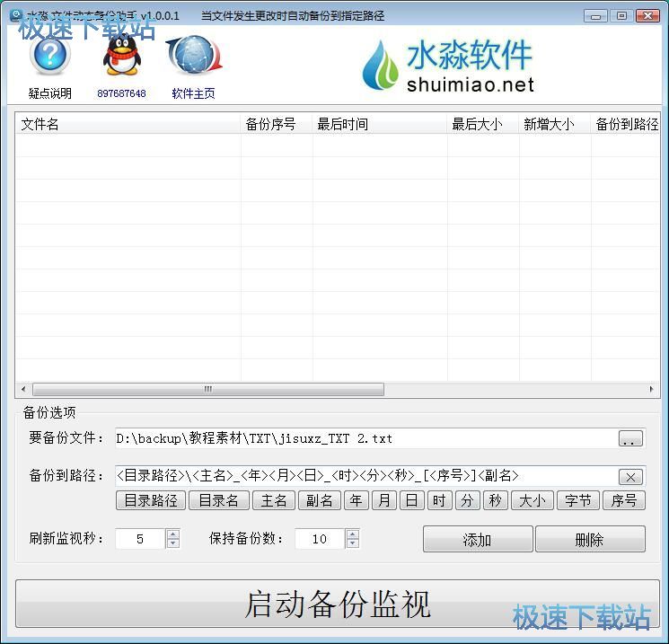The height and width of the screenshot is (644, 669).
Task: Decrease the 保持备份数 value
Action: (x=352, y=543)
